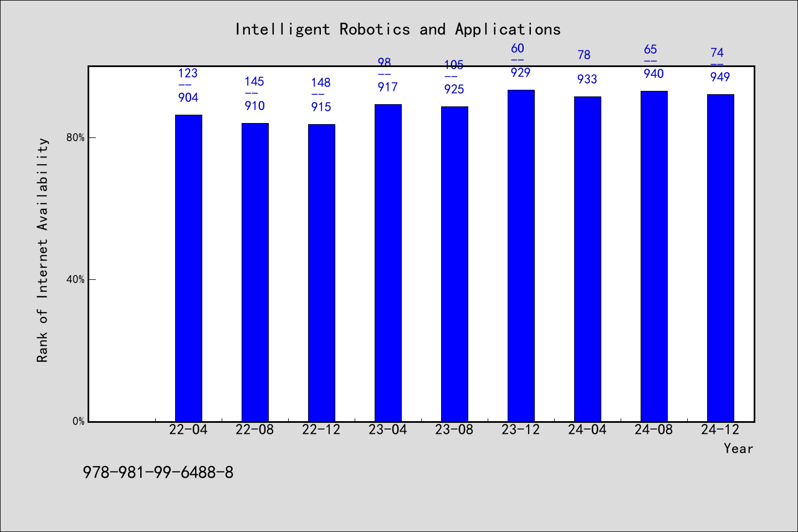Viewport: 798px width, 532px height.
Task: Click the value 145 above the 22-08 bar
Action: (x=254, y=81)
